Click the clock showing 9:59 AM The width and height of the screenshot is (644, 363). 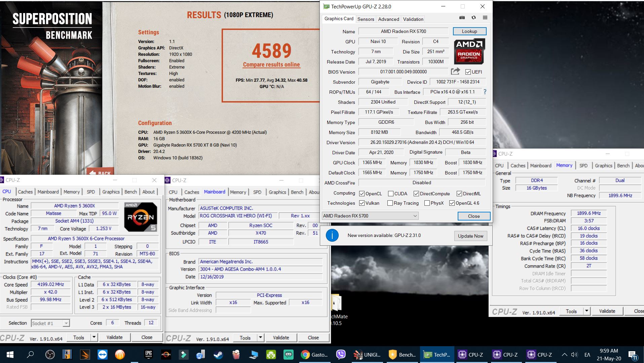point(609,355)
